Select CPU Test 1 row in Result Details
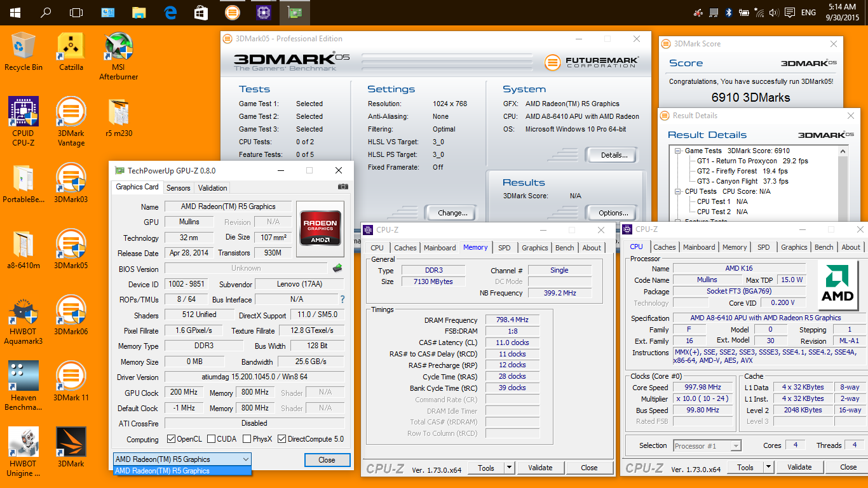This screenshot has height=488, width=868. tap(722, 201)
